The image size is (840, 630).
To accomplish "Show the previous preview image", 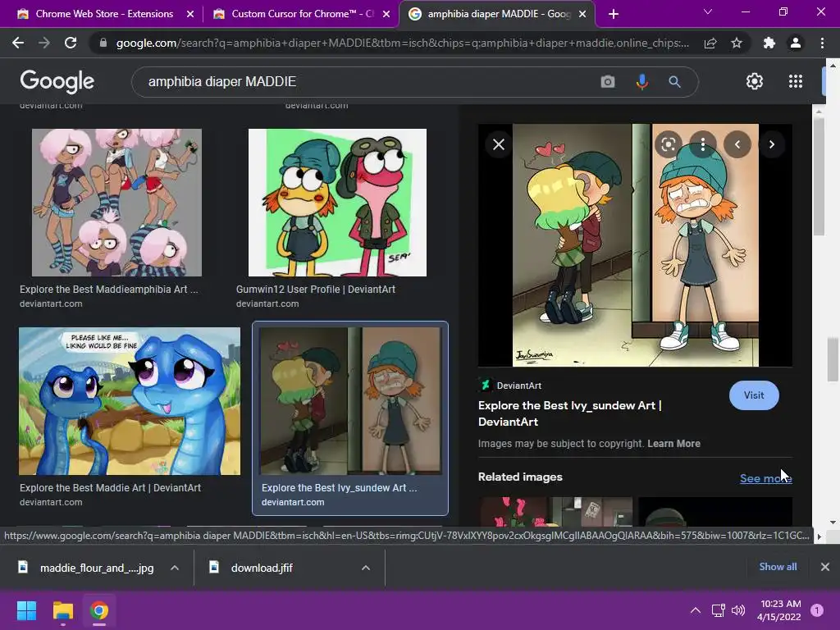I will click(737, 144).
